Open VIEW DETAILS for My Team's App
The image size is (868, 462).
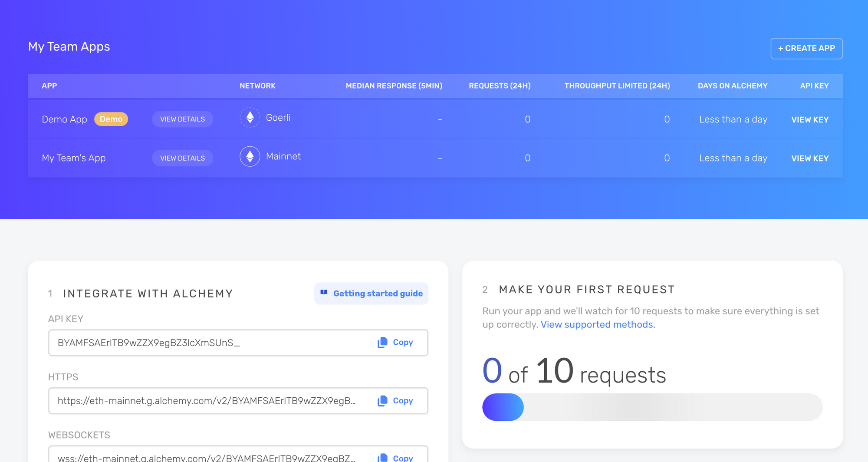click(x=182, y=158)
